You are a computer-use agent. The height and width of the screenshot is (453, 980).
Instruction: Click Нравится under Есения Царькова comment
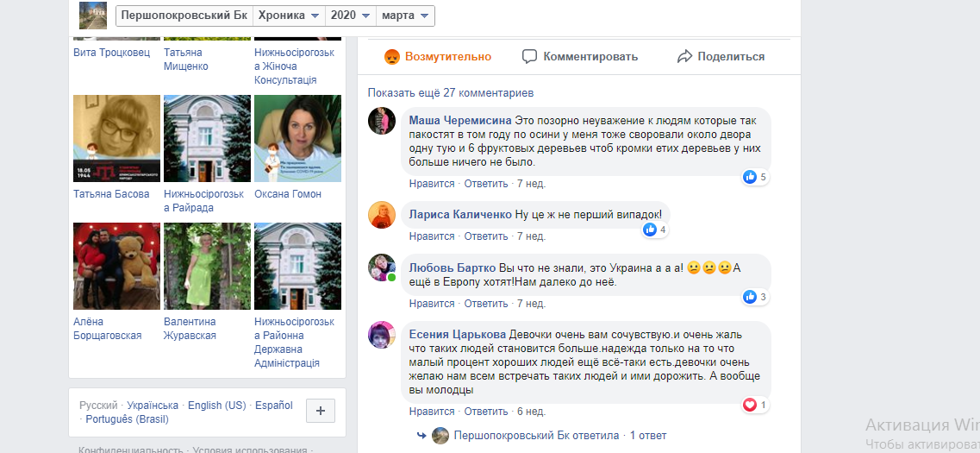[x=432, y=412]
